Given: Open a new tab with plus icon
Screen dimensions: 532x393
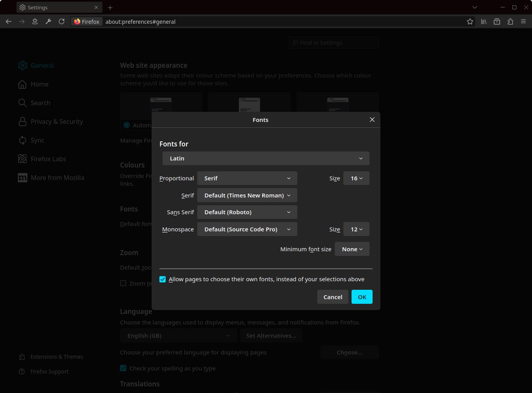Looking at the screenshot, I should coord(110,7).
